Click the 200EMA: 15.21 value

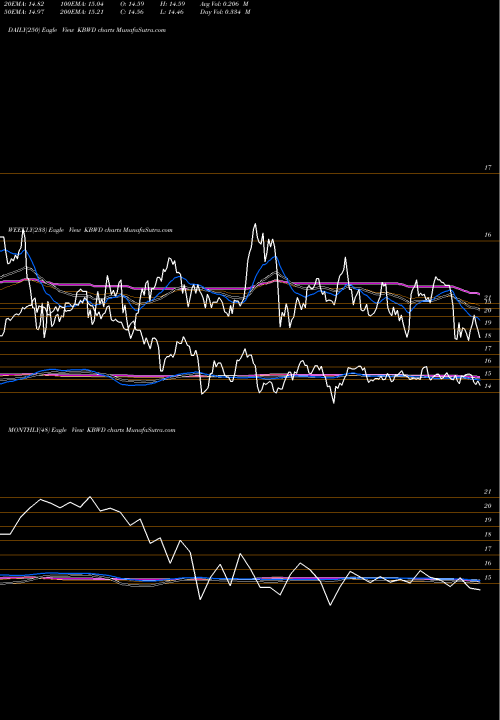coord(84,11)
